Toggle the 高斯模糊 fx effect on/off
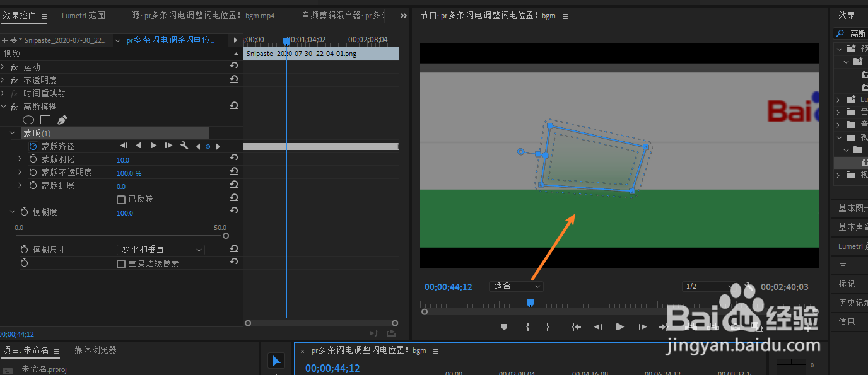 click(15, 107)
